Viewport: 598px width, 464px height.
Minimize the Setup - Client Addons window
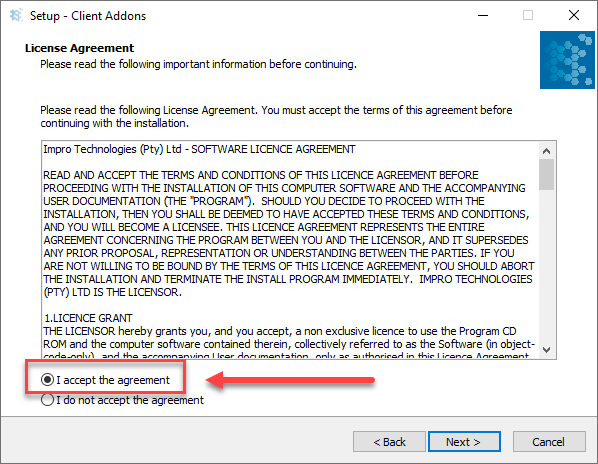coord(483,16)
